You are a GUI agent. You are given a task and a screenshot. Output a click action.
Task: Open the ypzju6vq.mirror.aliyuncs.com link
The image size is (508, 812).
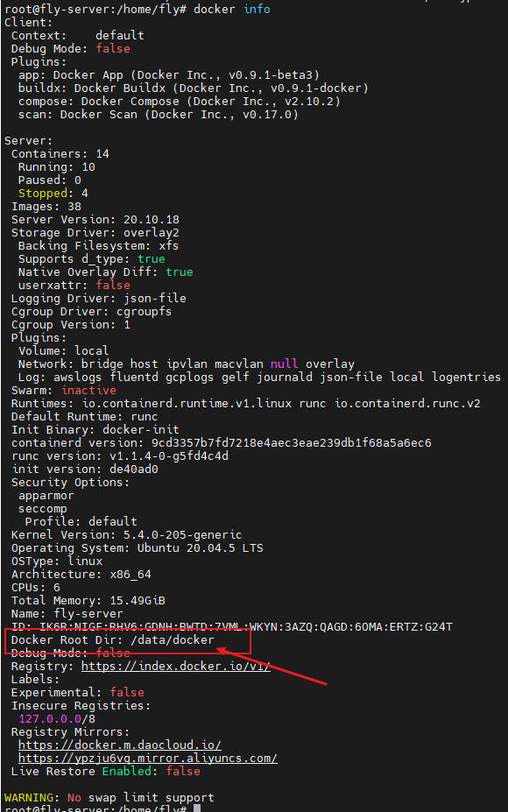(x=148, y=759)
